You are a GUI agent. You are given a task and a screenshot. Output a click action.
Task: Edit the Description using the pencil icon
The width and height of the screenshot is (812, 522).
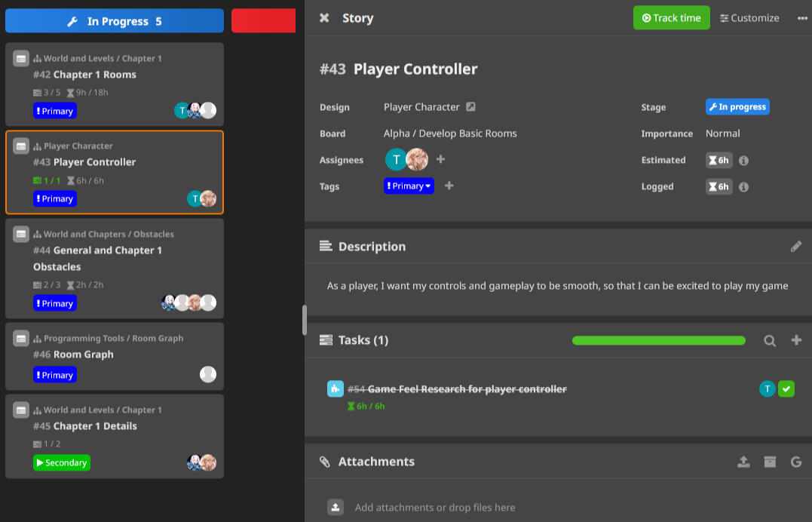coord(797,246)
